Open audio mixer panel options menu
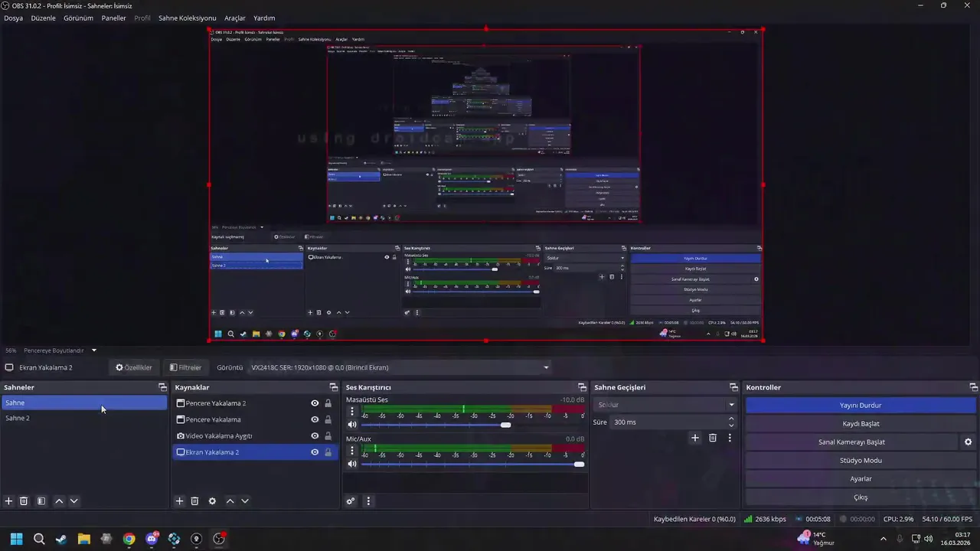 368,501
